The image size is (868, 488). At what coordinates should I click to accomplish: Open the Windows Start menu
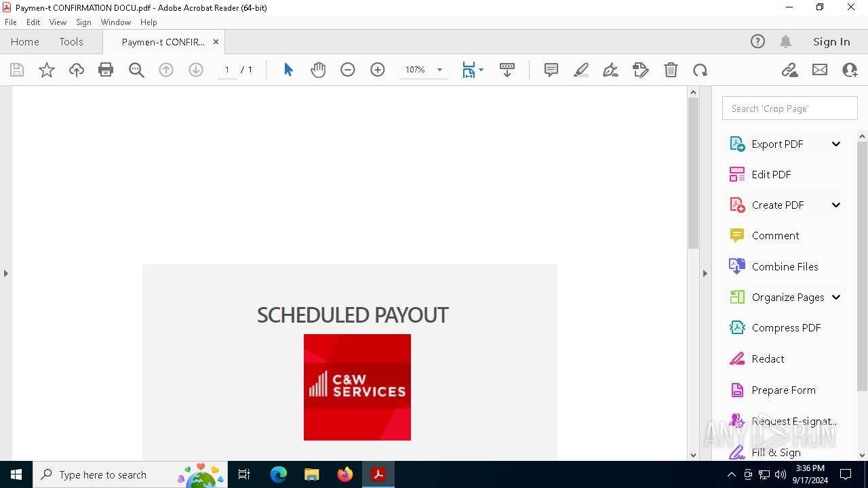tap(16, 474)
